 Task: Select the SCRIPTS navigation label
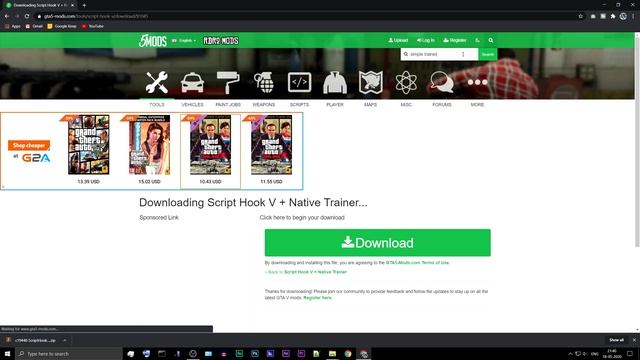(x=299, y=105)
